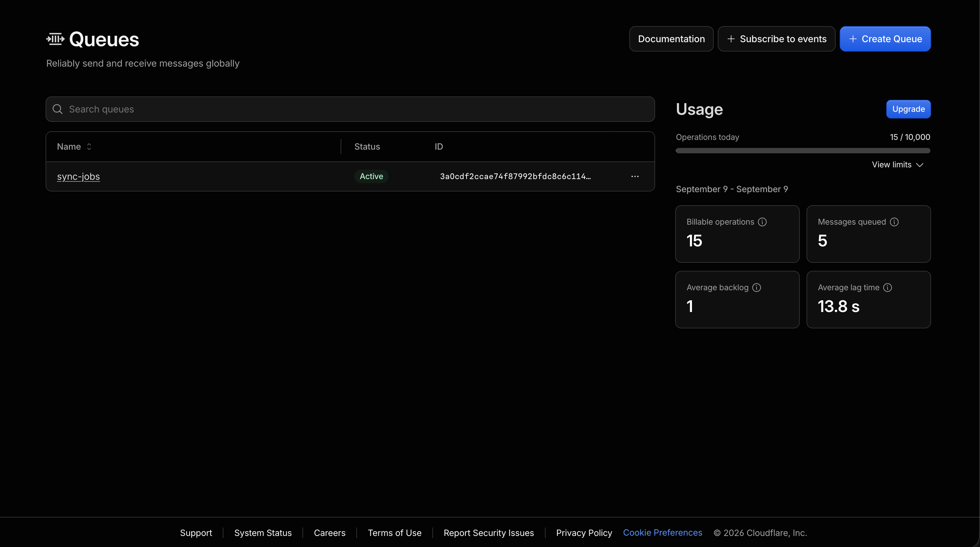980x547 pixels.
Task: Click the Queues logo icon beside the title
Action: [56, 39]
